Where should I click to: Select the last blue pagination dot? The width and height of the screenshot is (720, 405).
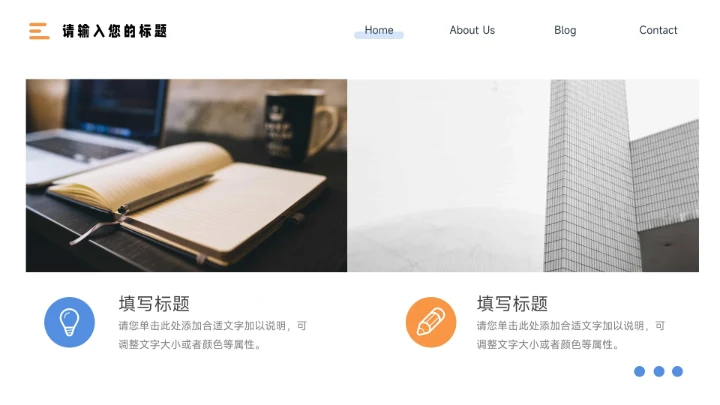pos(677,371)
